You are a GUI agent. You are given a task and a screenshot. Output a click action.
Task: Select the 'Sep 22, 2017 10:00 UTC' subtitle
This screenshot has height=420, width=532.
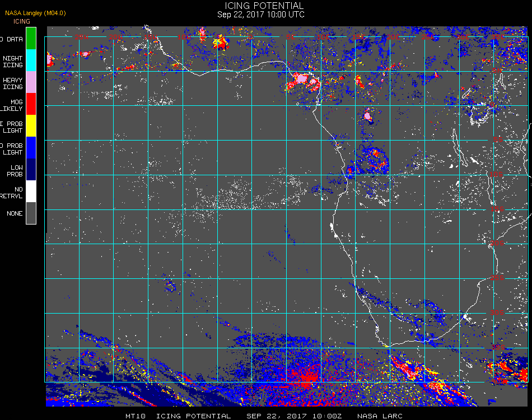pos(261,15)
